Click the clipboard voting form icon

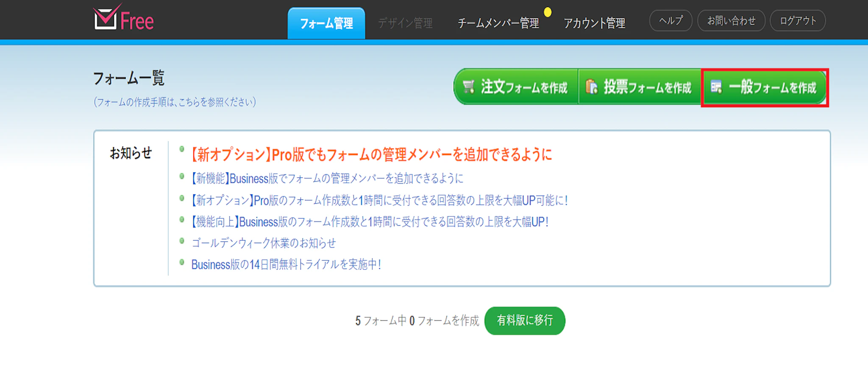coord(591,87)
